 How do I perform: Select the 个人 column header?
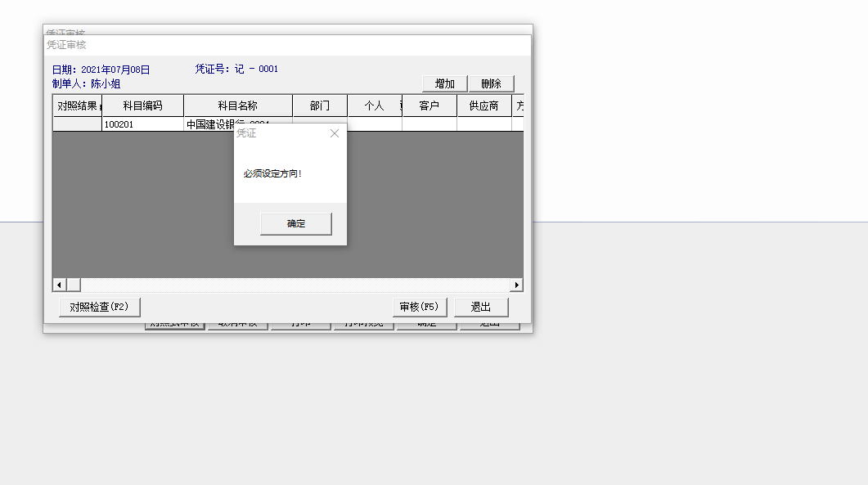coord(374,106)
